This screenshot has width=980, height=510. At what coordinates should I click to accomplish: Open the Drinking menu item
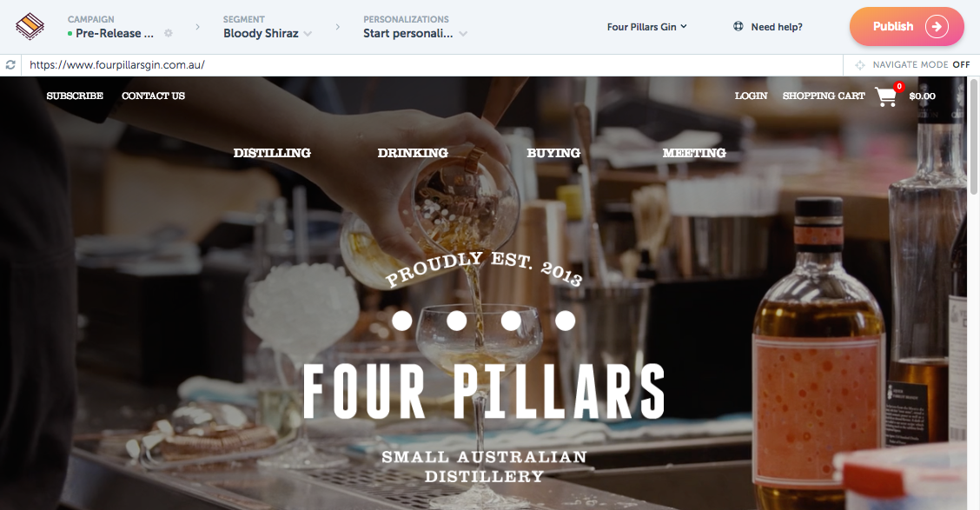click(x=413, y=153)
